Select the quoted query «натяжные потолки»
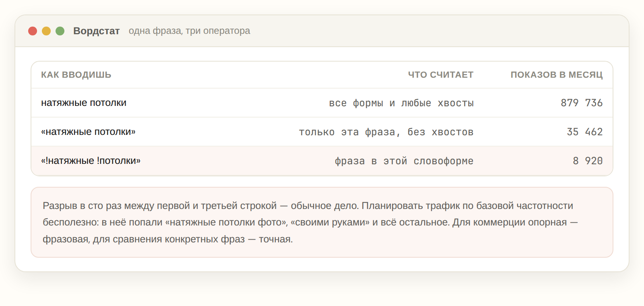The width and height of the screenshot is (644, 306). [x=88, y=132]
